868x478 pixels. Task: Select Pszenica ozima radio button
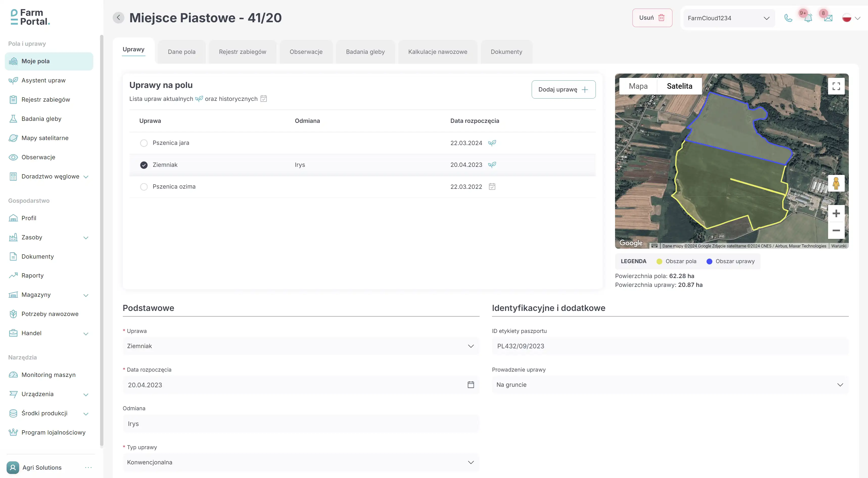point(144,187)
